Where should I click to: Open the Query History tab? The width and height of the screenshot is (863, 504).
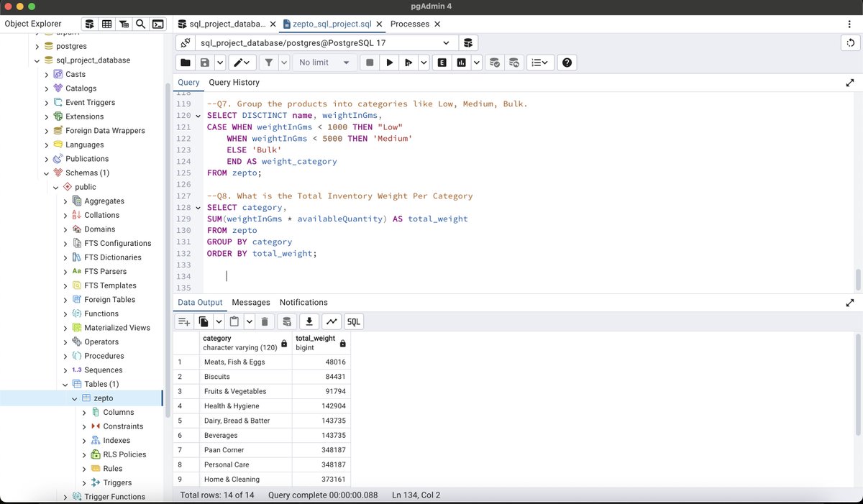234,83
